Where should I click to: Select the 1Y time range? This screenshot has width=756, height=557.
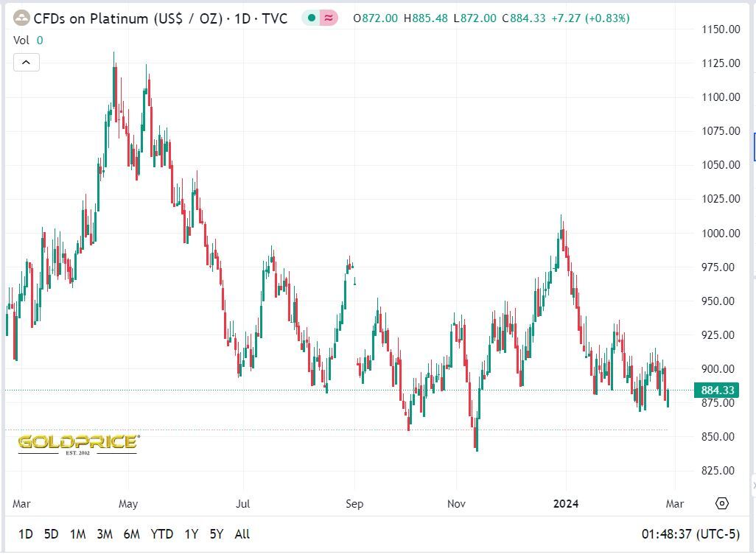192,534
